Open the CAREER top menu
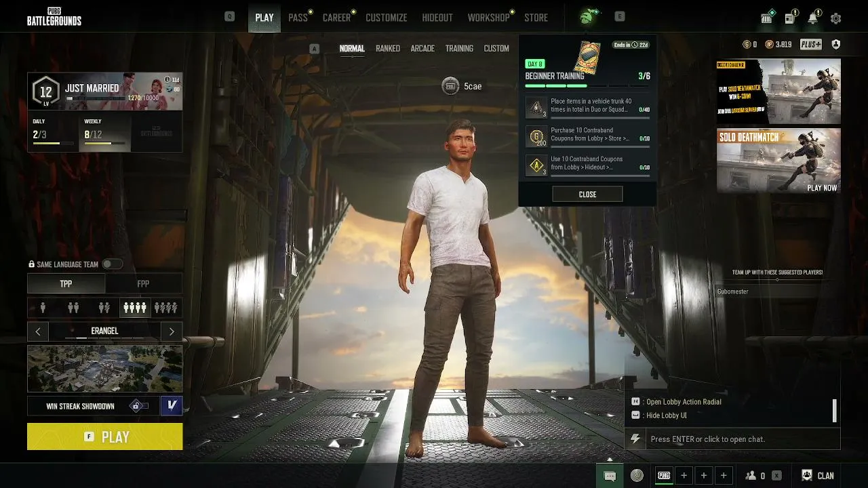The image size is (868, 488). coord(336,18)
